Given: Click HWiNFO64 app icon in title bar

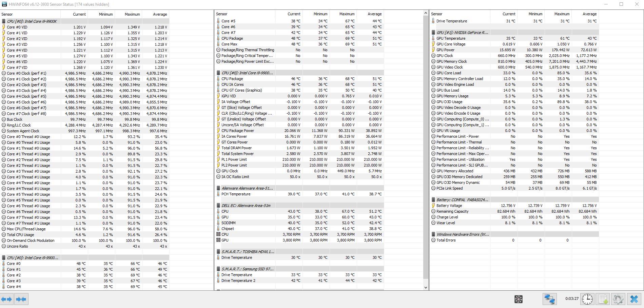Looking at the screenshot, I should 4,4.
